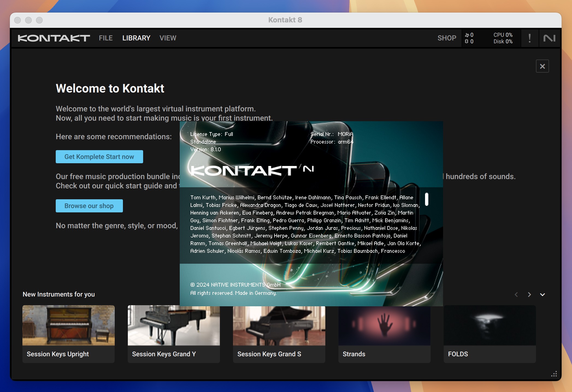Viewport: 572px width, 392px height.
Task: Click the gray zoom window button
Action: pyautogui.click(x=39, y=20)
